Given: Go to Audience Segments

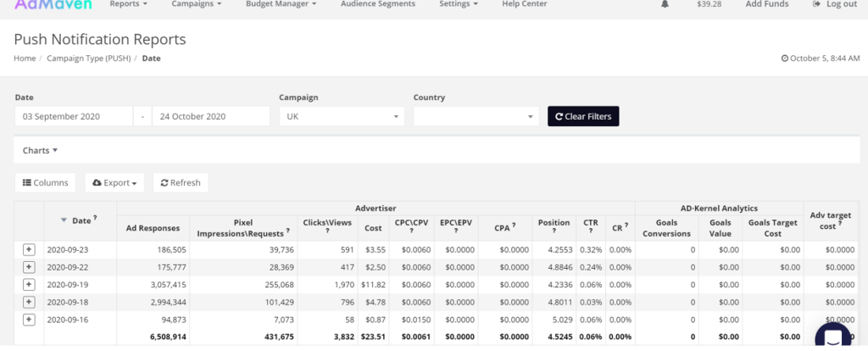Looking at the screenshot, I should coord(378,4).
